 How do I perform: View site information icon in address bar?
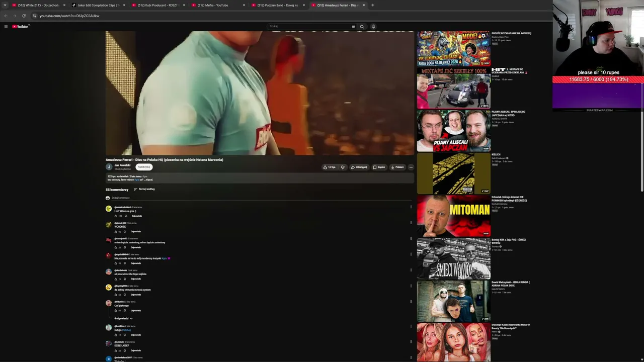(x=34, y=16)
